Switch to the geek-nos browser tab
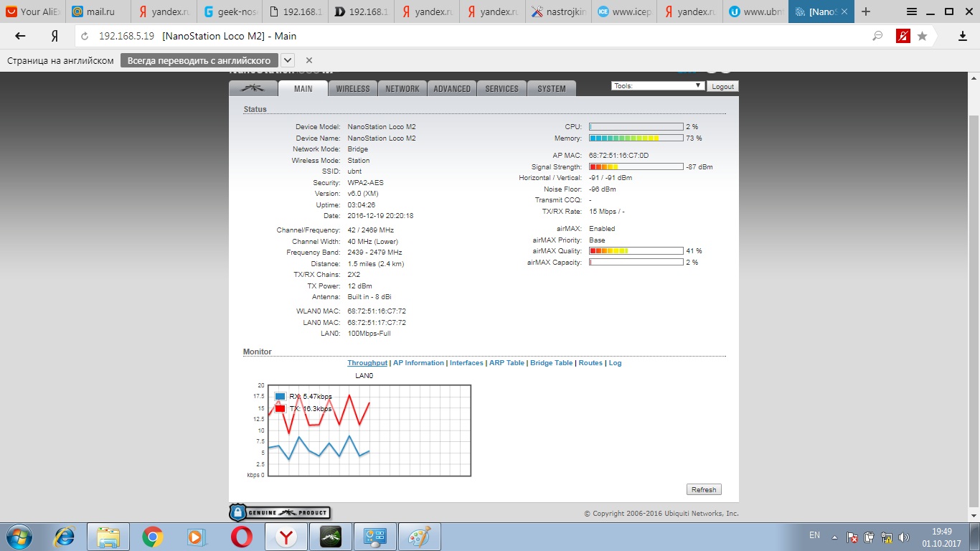 [x=229, y=11]
